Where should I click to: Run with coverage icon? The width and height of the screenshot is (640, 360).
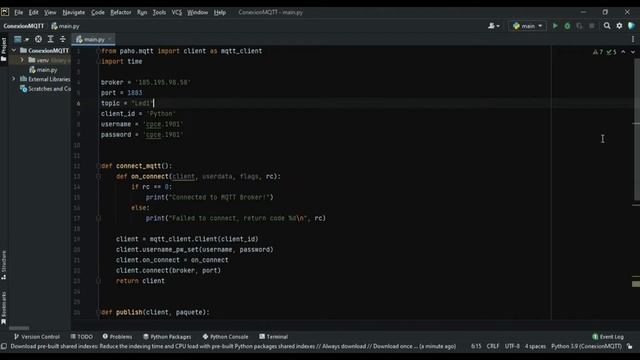580,26
